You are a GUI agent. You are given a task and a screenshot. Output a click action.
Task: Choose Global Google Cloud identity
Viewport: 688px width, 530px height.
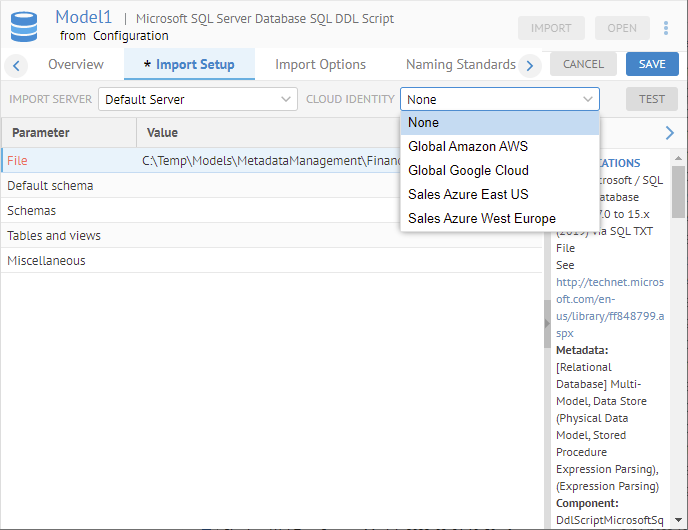468,170
